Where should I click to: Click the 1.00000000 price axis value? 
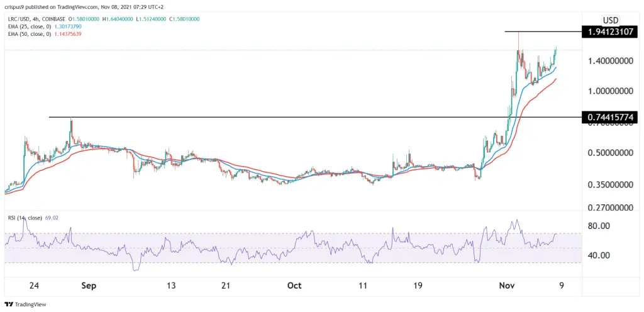pos(610,91)
